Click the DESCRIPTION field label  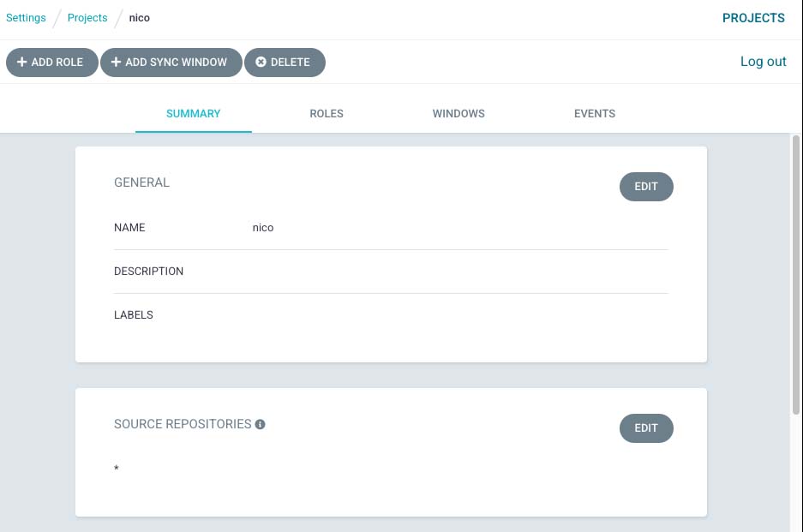point(148,272)
